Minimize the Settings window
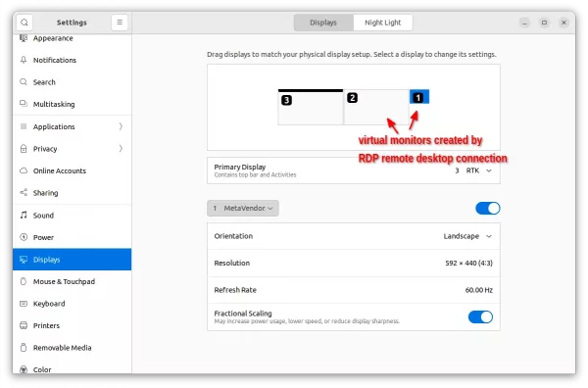This screenshot has width=588, height=388. [x=524, y=23]
